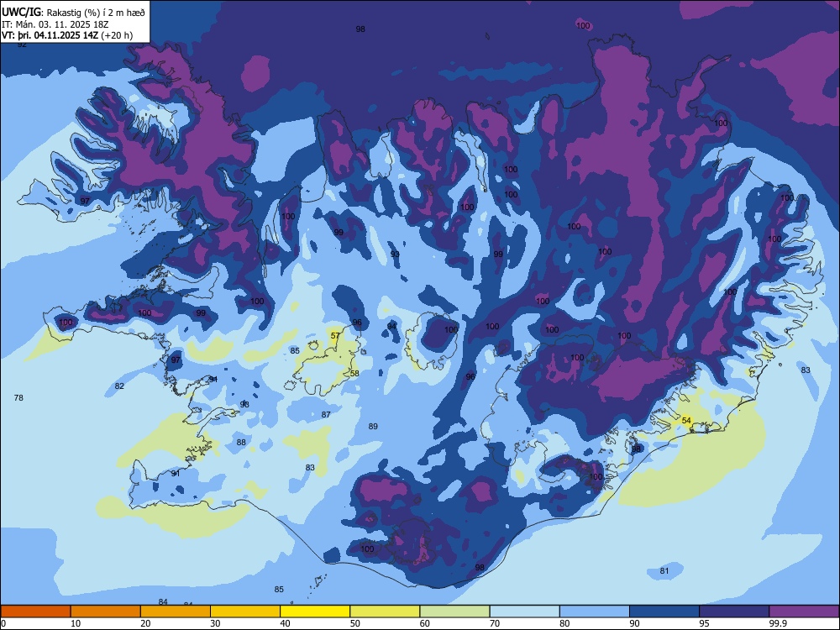
Task: Click the dark indigo 95–99.9 legend swatch
Action: tap(734, 612)
